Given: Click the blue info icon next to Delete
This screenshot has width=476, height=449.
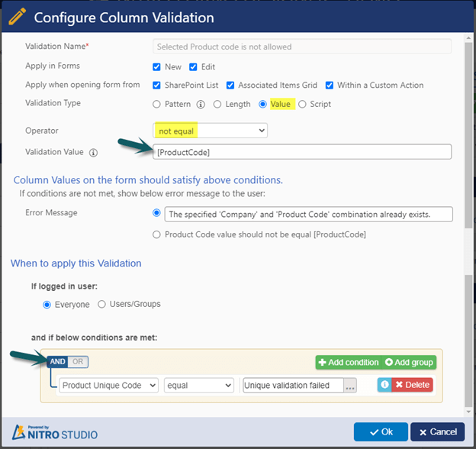Looking at the screenshot, I should [x=384, y=385].
